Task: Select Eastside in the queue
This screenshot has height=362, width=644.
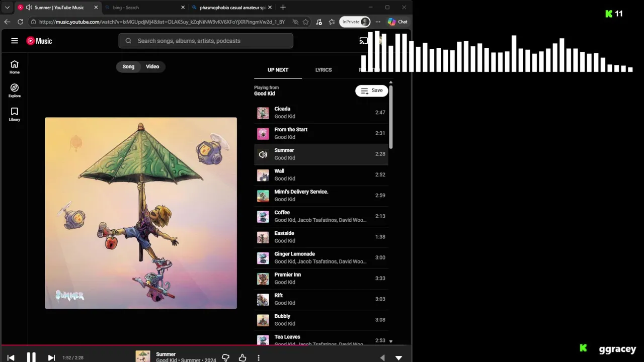Action: (321, 237)
